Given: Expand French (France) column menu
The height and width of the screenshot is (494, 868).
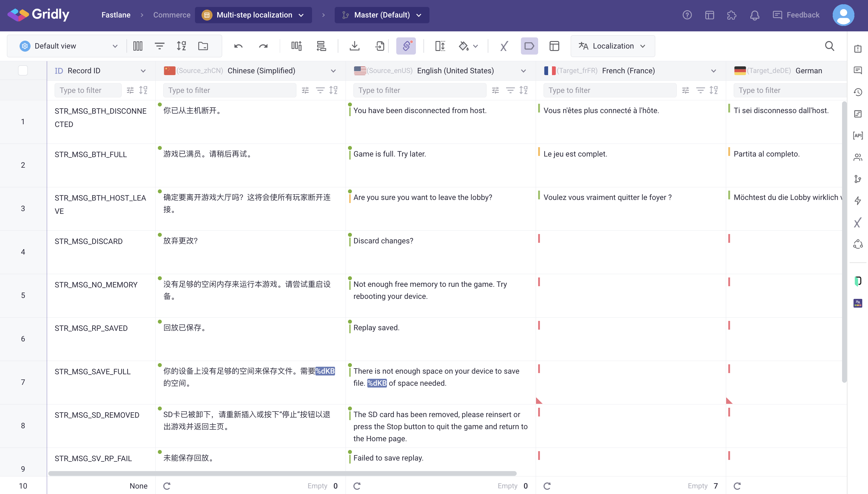Looking at the screenshot, I should click(713, 71).
